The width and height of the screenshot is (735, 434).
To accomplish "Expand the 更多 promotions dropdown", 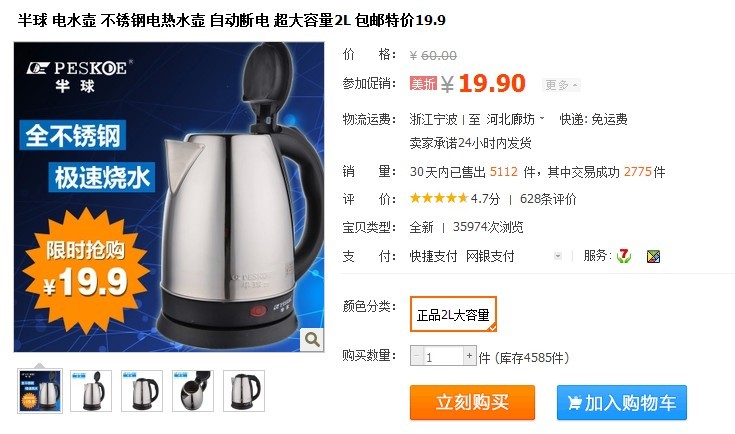I will pos(562,85).
